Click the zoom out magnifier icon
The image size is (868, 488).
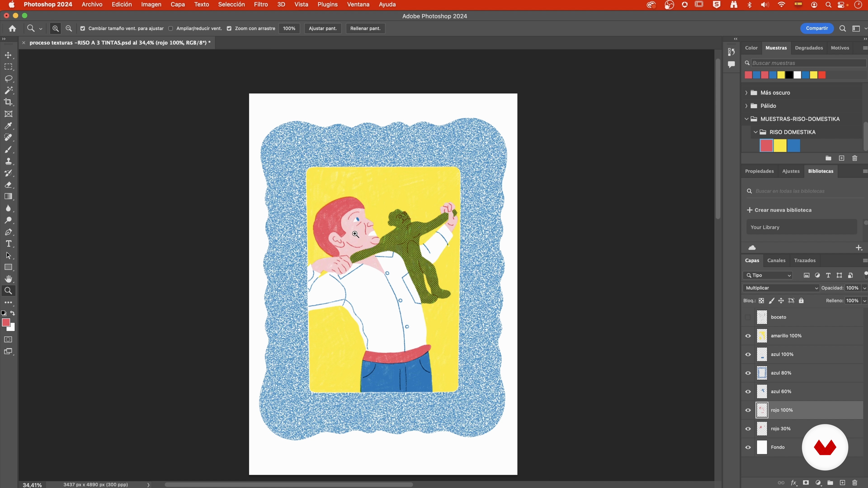pos(69,29)
